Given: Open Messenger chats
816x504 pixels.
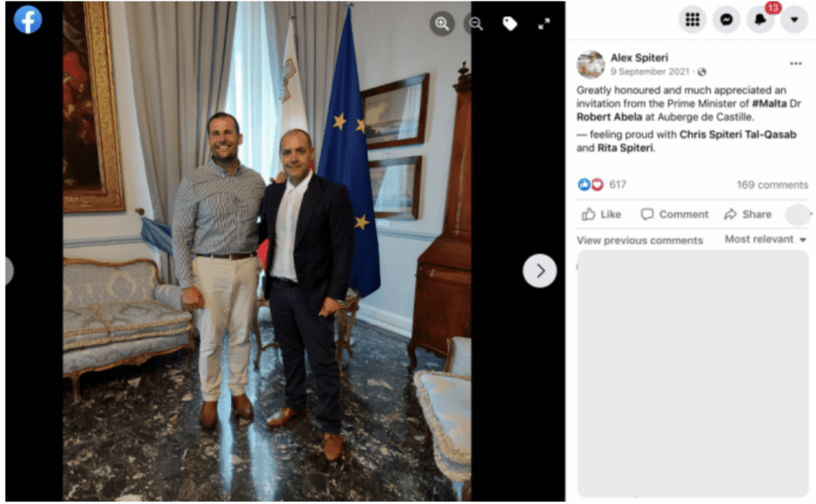Looking at the screenshot, I should point(727,20).
